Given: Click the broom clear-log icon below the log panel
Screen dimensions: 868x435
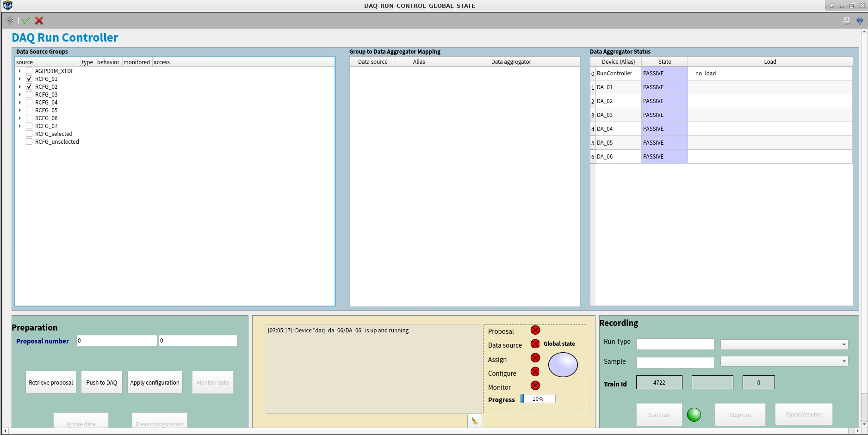Looking at the screenshot, I should coord(474,421).
